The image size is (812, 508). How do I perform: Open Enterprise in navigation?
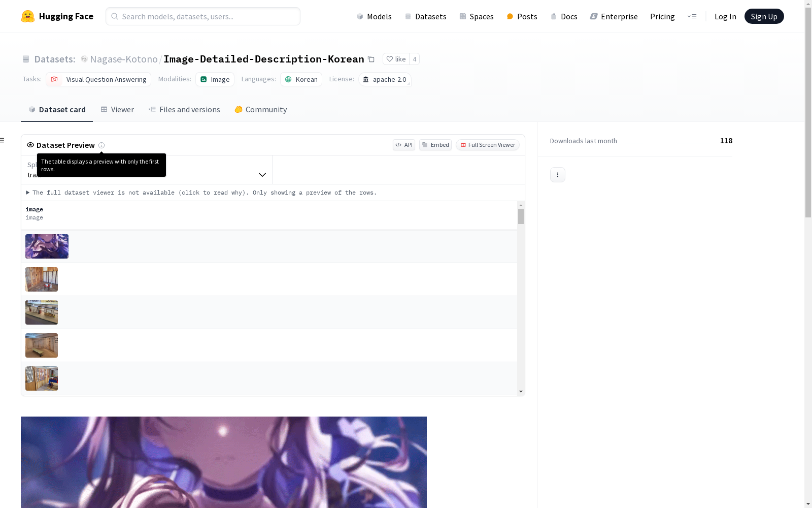(614, 16)
